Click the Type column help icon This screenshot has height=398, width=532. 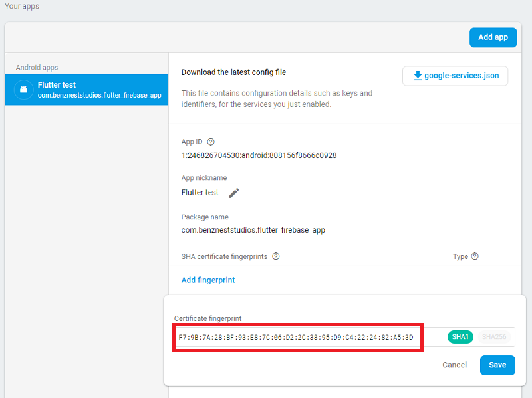click(475, 256)
